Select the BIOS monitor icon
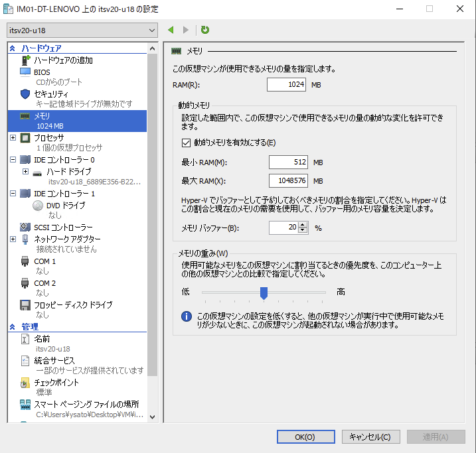 [25, 72]
